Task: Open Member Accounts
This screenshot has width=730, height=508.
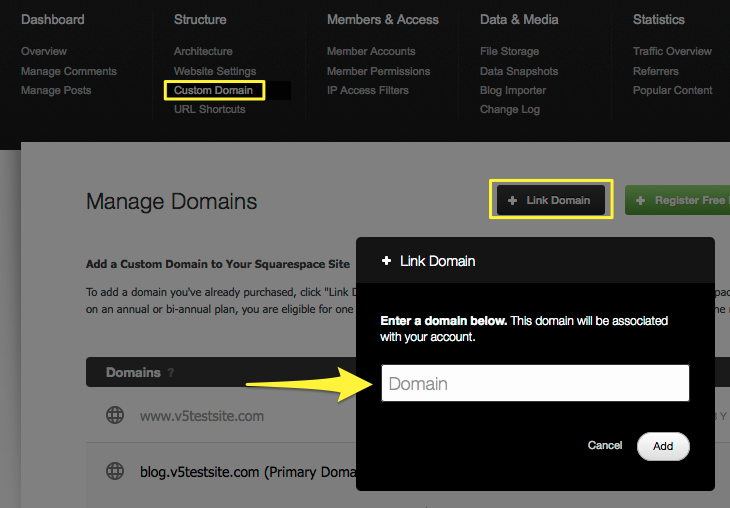Action: coord(371,51)
